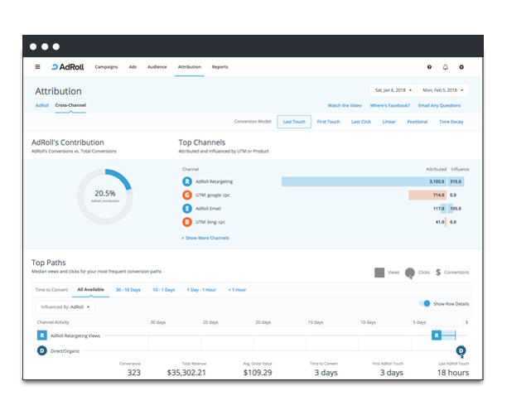The image size is (507, 420).
Task: Open the Ads menu
Action: [x=133, y=67]
